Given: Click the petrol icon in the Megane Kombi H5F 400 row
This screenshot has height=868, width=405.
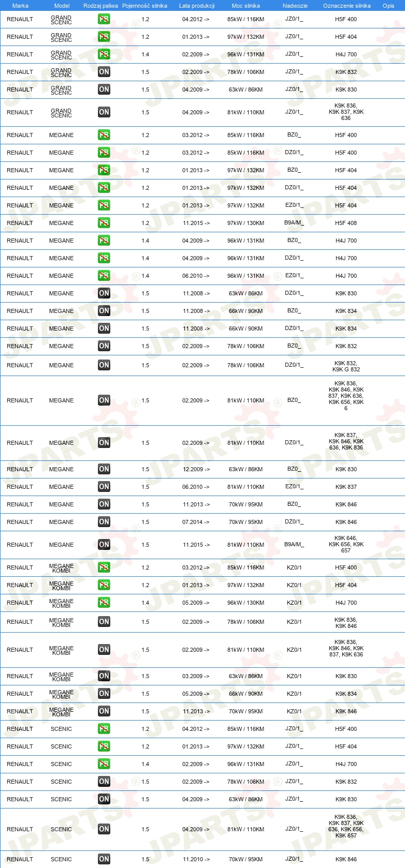Looking at the screenshot, I should tap(104, 567).
